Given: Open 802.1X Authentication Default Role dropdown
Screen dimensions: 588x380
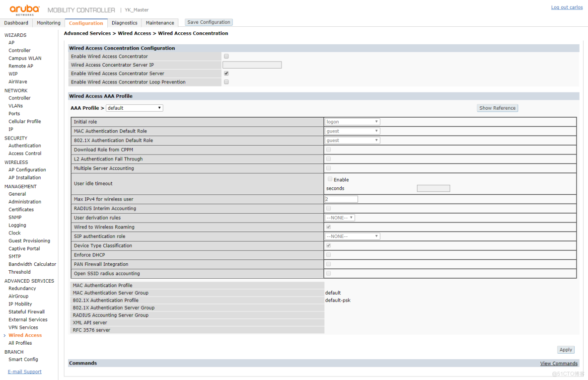Looking at the screenshot, I should (352, 140).
